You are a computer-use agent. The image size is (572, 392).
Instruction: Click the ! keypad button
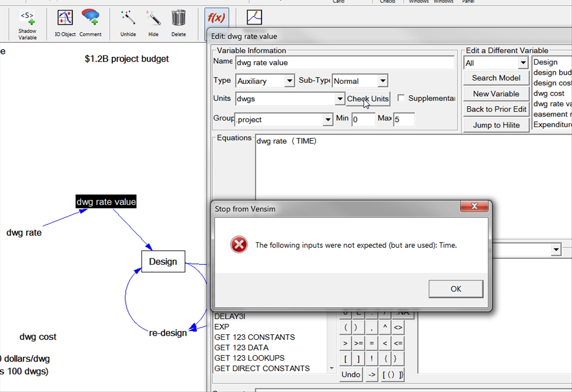tap(372, 359)
